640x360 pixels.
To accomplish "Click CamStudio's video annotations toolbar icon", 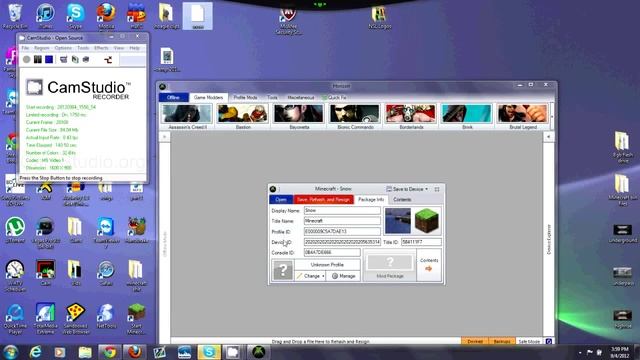I will pyautogui.click(x=75, y=60).
